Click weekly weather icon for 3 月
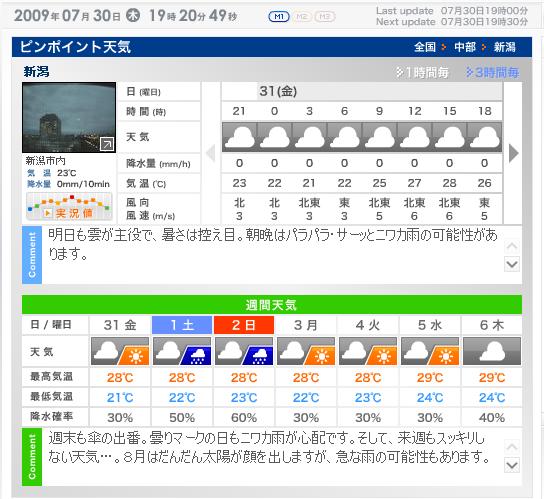This screenshot has width=544, height=499. [x=306, y=351]
